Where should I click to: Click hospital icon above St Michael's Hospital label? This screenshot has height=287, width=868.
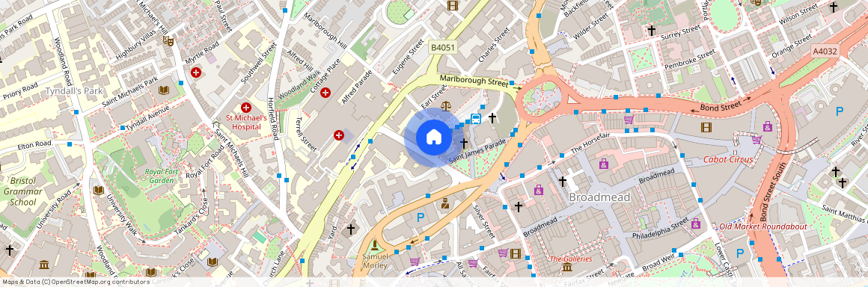(x=246, y=108)
